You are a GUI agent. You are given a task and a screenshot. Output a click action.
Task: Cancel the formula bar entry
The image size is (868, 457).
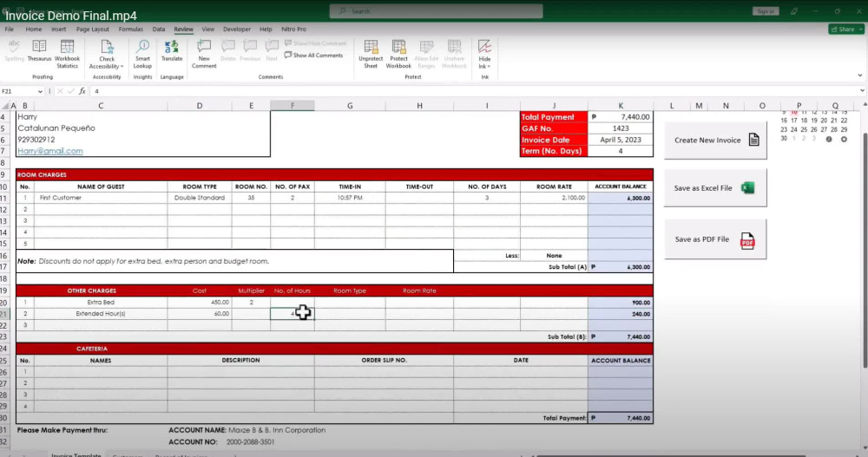pos(60,91)
